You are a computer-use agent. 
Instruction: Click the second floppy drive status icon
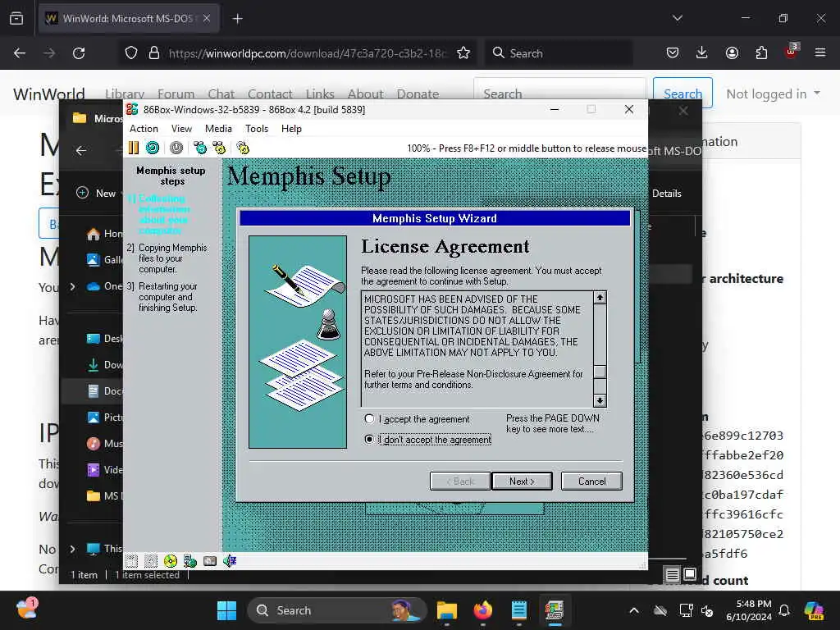pyautogui.click(x=151, y=561)
